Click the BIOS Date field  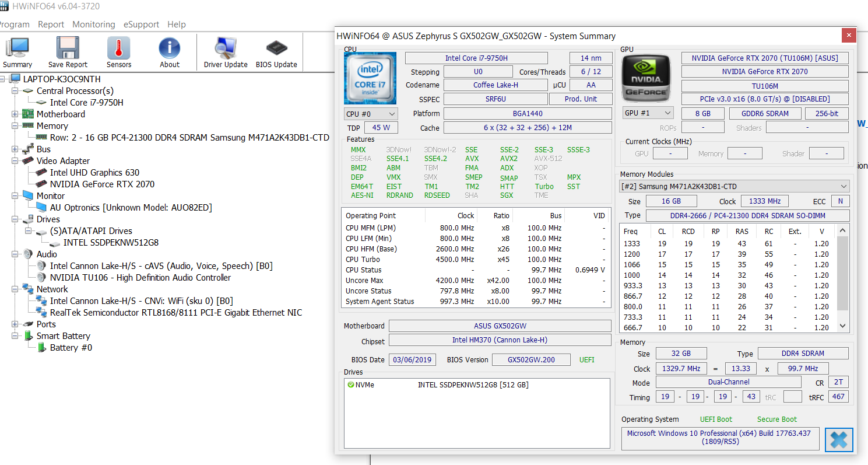412,360
